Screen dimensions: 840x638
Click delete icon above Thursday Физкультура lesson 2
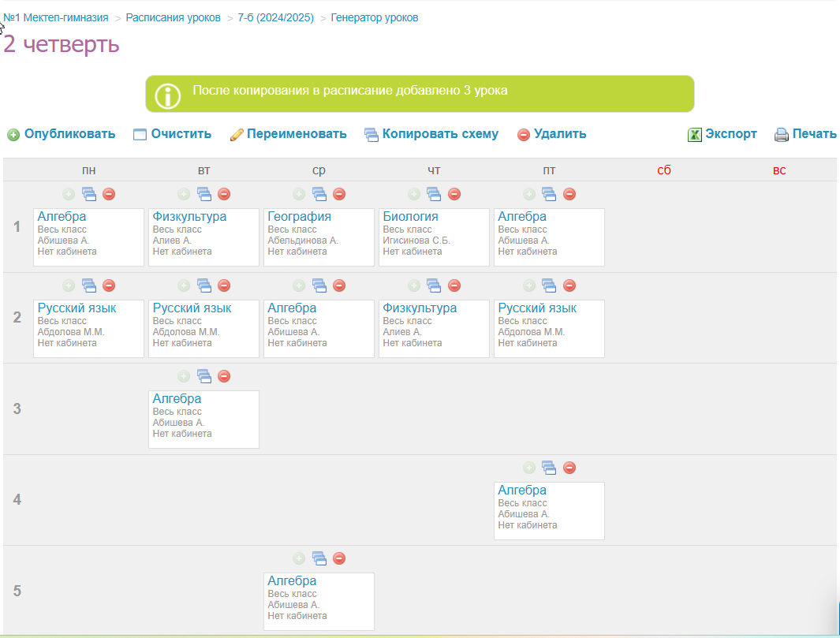(454, 285)
